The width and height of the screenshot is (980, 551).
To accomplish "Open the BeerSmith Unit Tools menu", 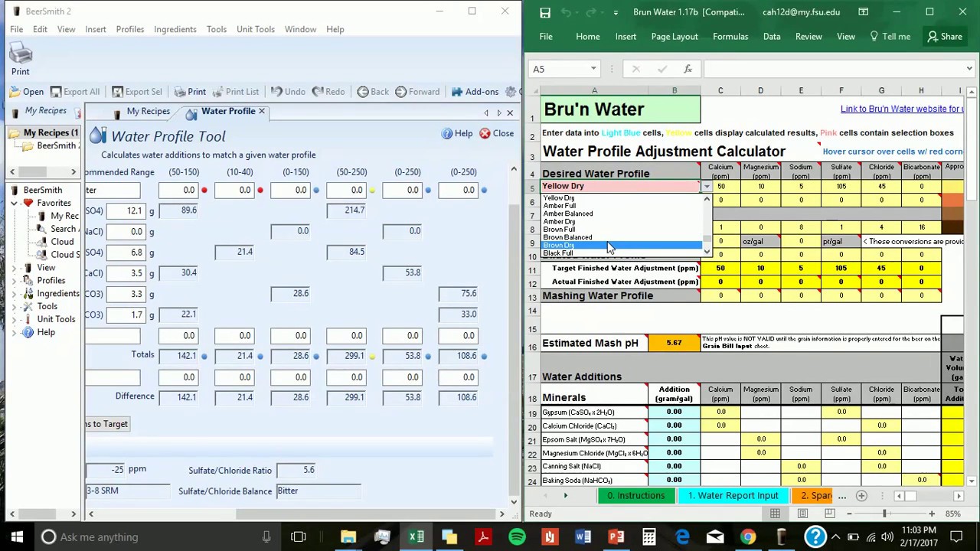I will (255, 29).
